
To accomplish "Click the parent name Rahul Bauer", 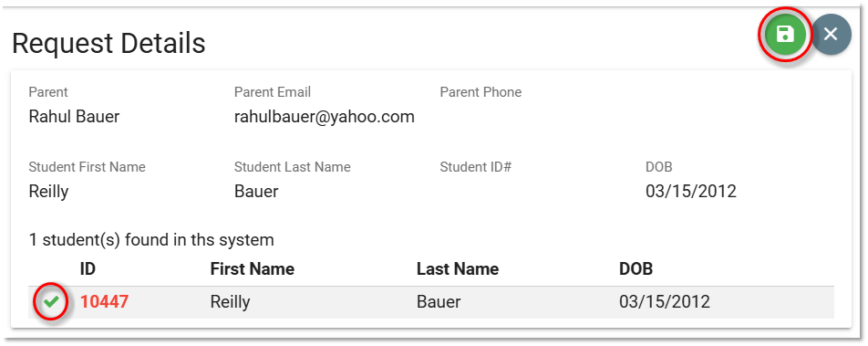I will coord(74,117).
